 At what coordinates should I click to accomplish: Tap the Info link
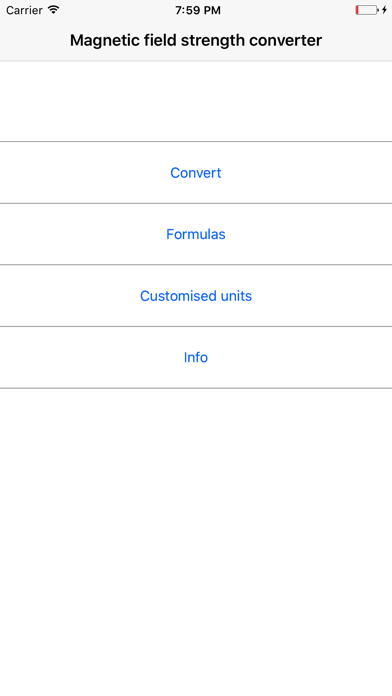(x=196, y=357)
